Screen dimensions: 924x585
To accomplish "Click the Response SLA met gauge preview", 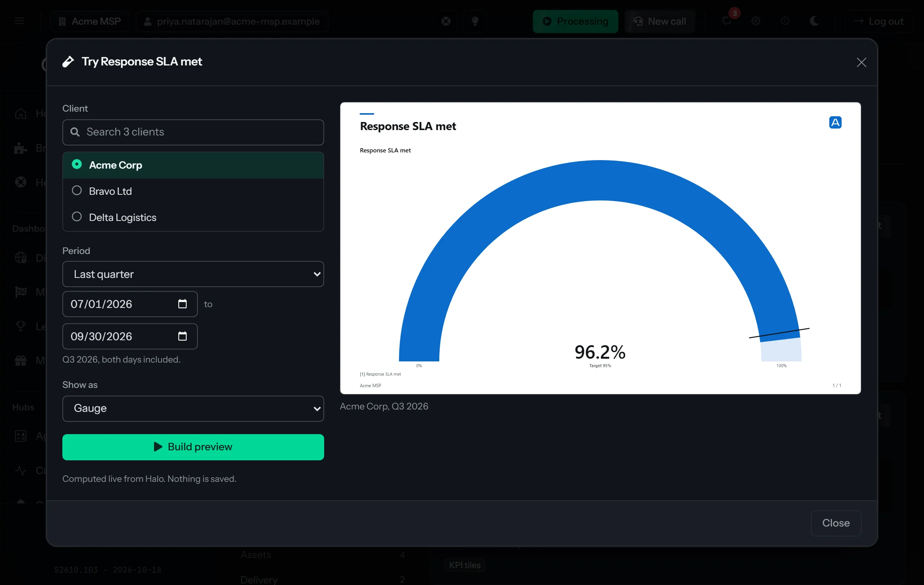I will point(600,248).
